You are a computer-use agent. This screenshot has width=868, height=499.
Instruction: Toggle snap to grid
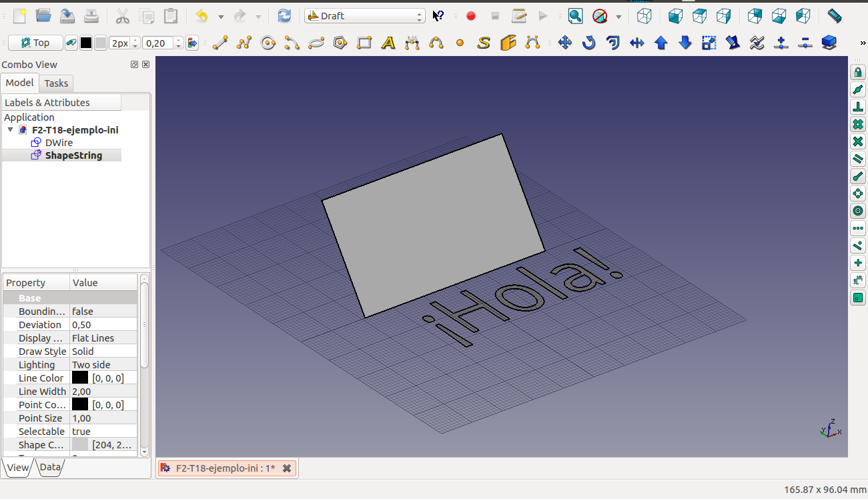pos(858,125)
